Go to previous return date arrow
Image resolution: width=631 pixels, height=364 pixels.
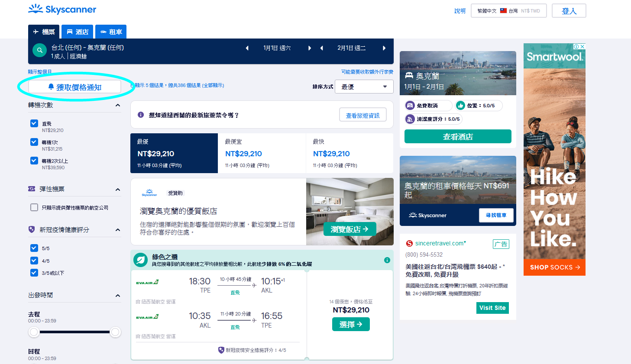tap(321, 48)
